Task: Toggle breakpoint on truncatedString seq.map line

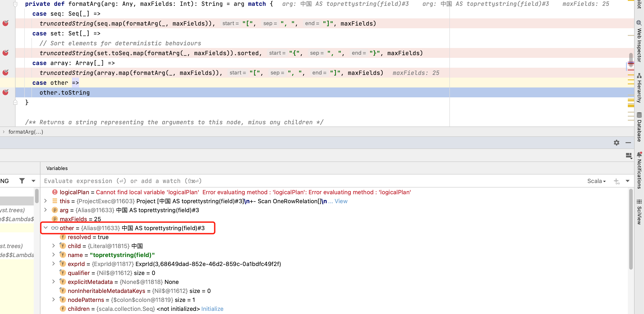Action: click(5, 23)
